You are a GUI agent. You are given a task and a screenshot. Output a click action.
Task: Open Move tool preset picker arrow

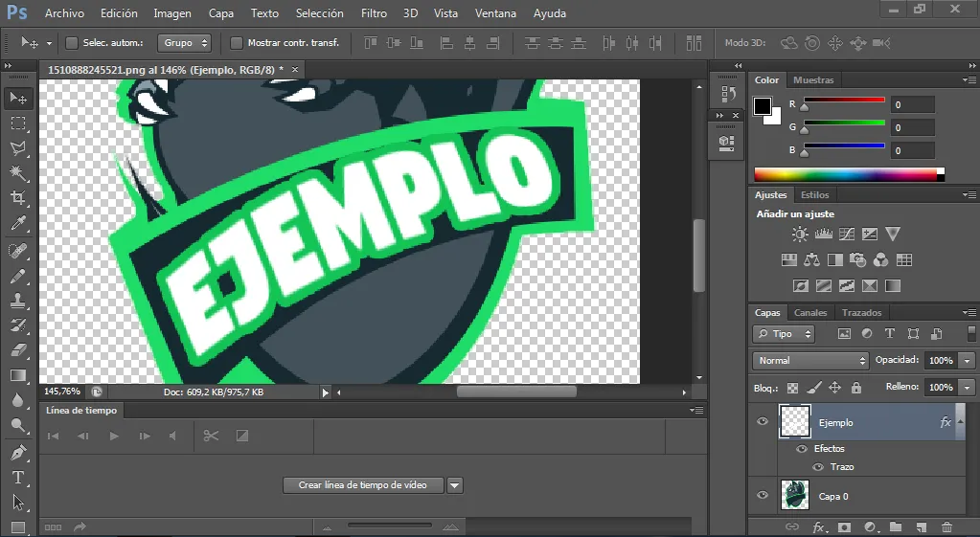pyautogui.click(x=49, y=43)
